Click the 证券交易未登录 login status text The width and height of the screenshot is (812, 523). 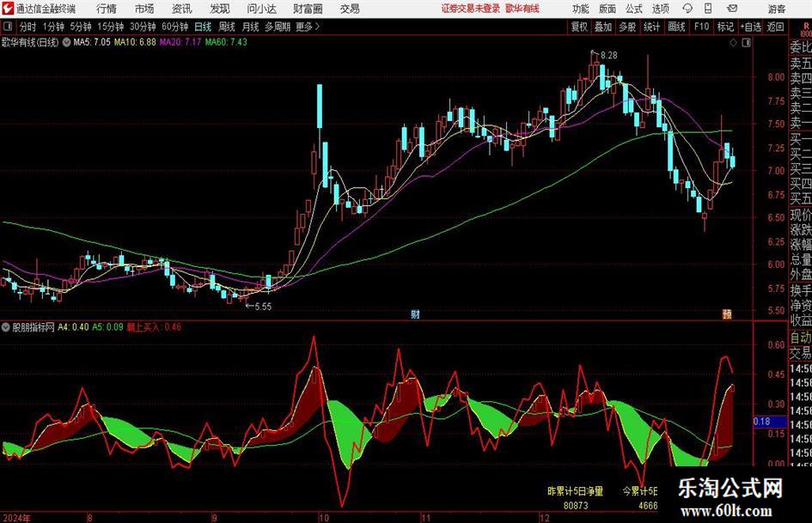pos(471,9)
